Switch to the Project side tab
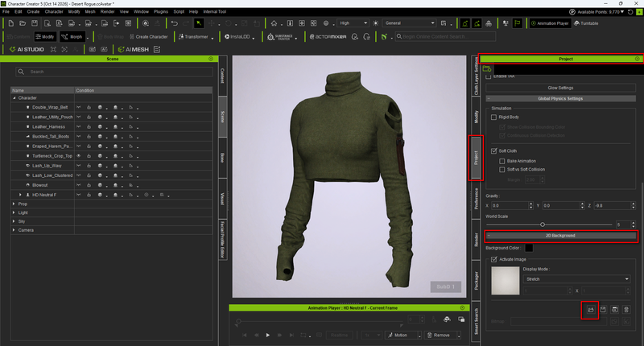 (476, 158)
